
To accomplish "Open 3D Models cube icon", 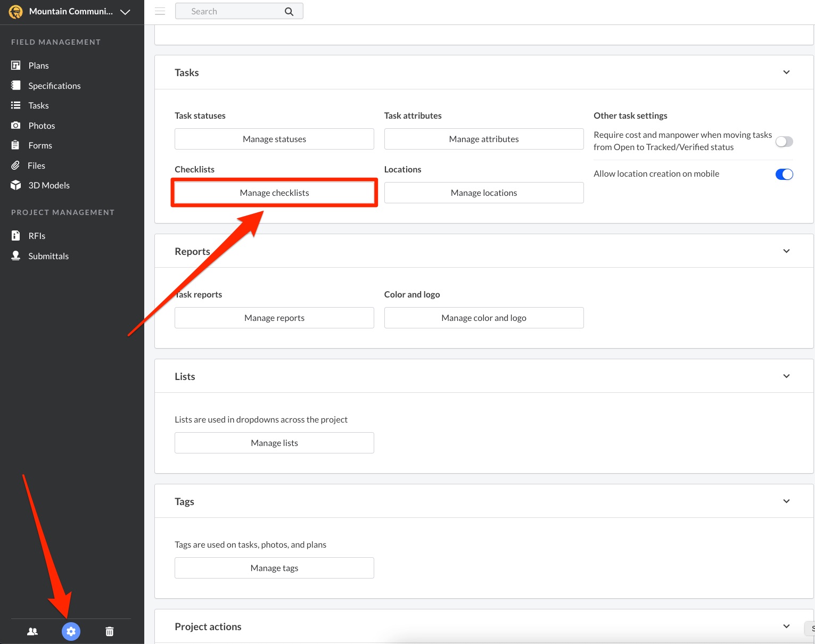I will point(16,185).
